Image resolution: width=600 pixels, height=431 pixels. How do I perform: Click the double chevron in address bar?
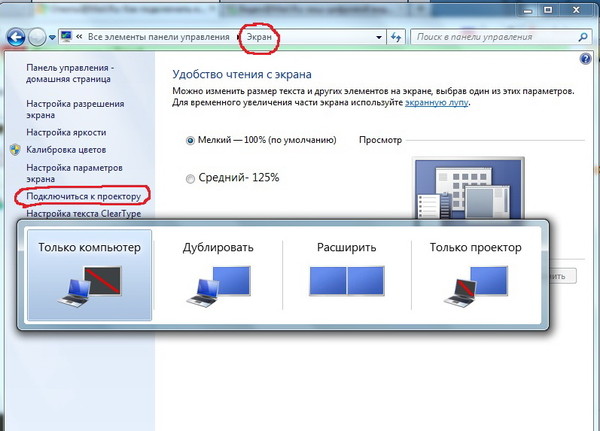[x=80, y=37]
